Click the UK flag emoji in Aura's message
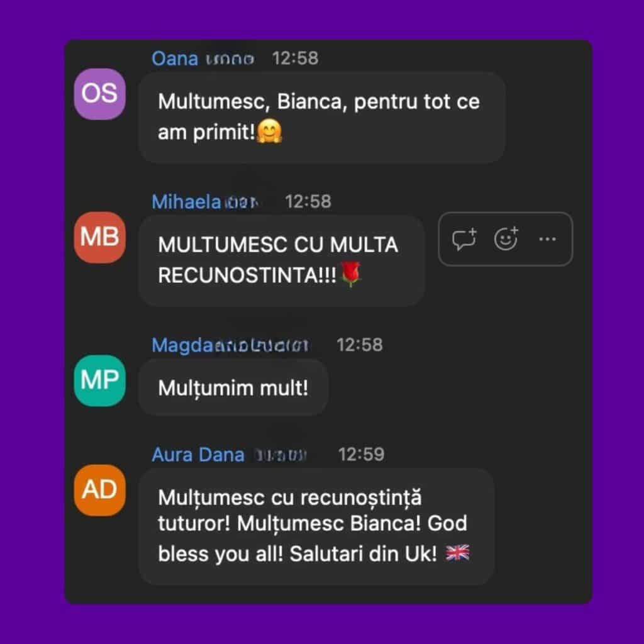The width and height of the screenshot is (644, 644). click(458, 553)
